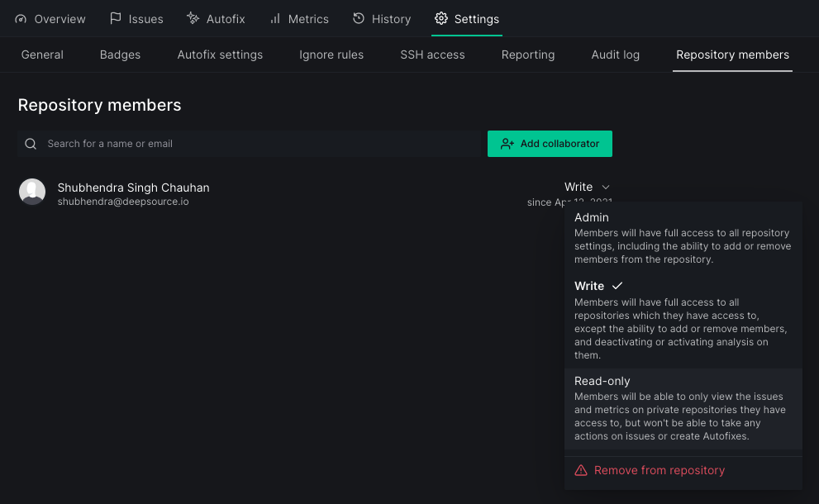Select the Admin role option
This screenshot has width=819, height=504.
[x=683, y=237]
